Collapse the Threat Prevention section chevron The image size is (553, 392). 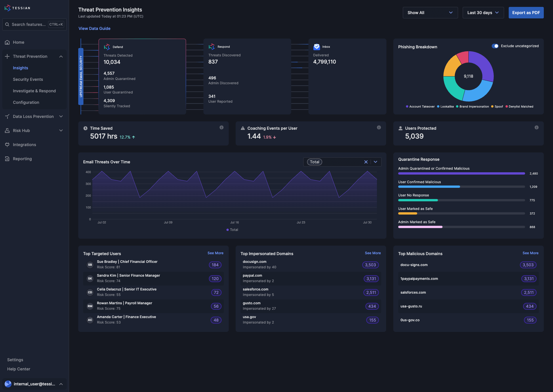61,56
